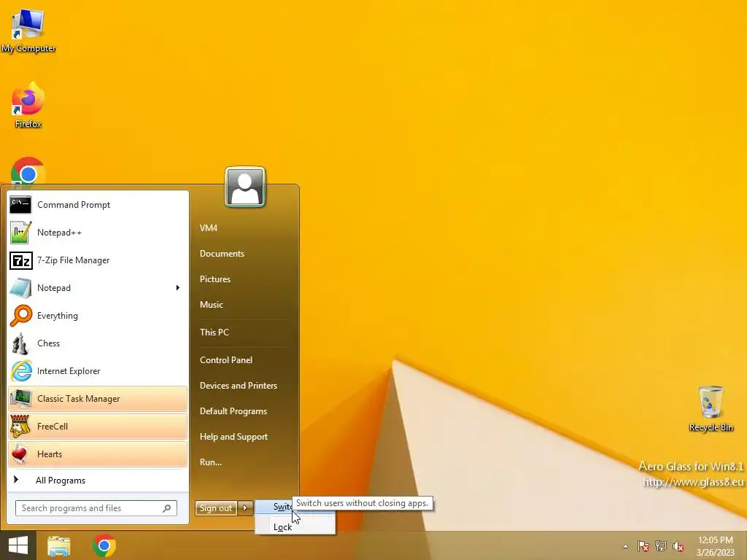Image resolution: width=747 pixels, height=560 pixels.
Task: Select the Chrome desktop shortcut icon
Action: [x=28, y=171]
